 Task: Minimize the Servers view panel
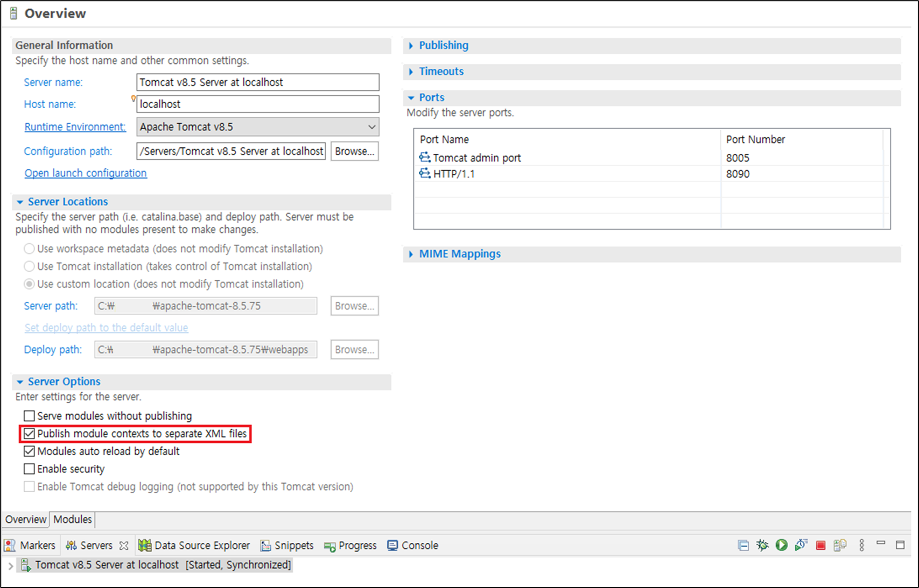(881, 543)
